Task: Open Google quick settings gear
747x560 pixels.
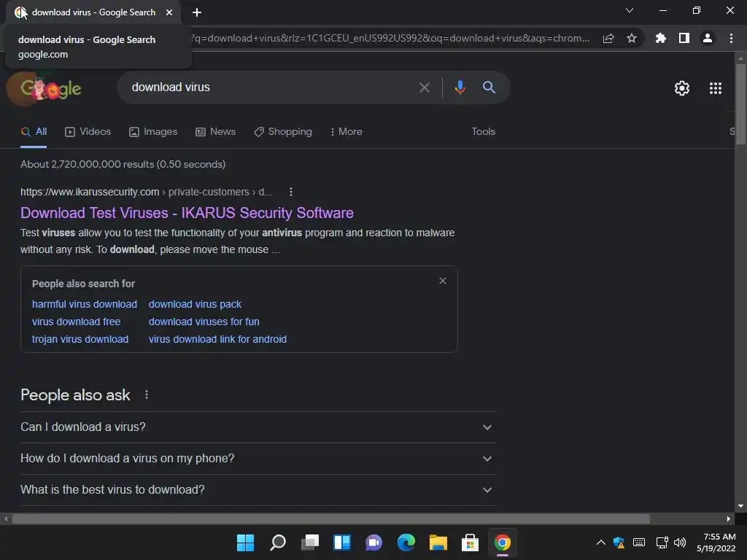Action: point(682,88)
